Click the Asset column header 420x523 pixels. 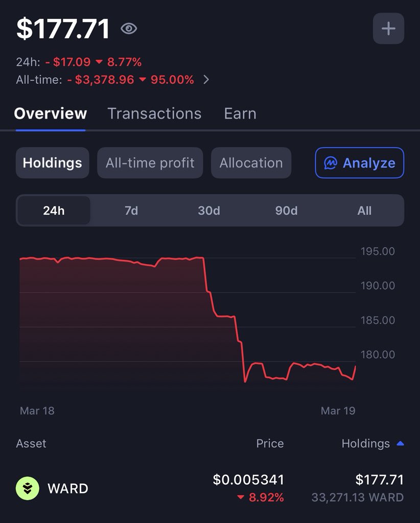click(x=31, y=444)
